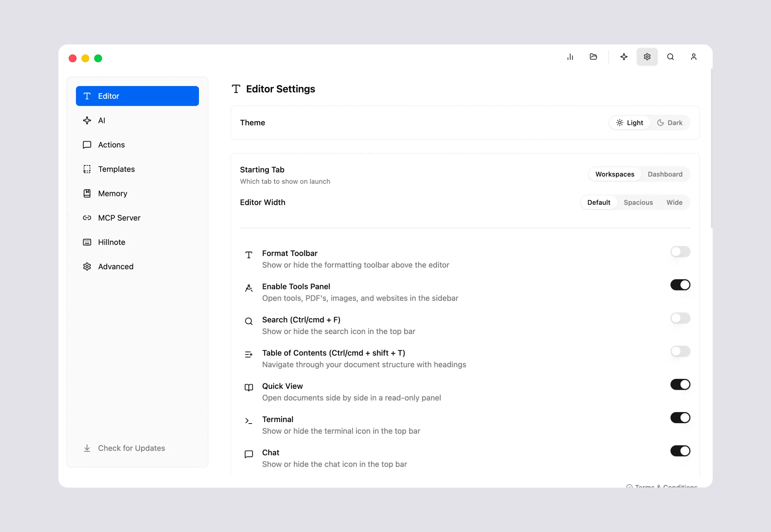Set Starting Tab to Dashboard
The width and height of the screenshot is (771, 532).
665,174
